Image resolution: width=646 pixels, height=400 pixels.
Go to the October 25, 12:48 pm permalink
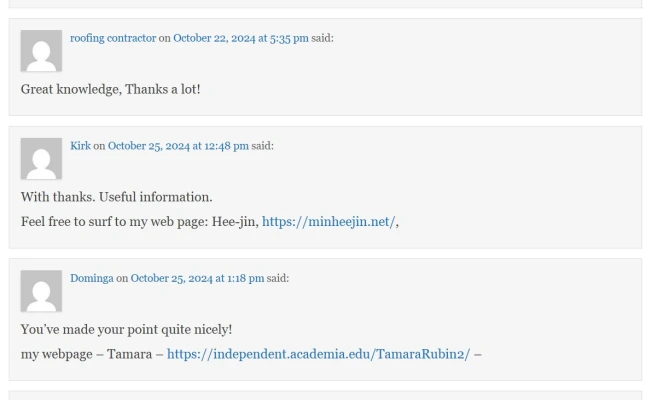tap(178, 146)
